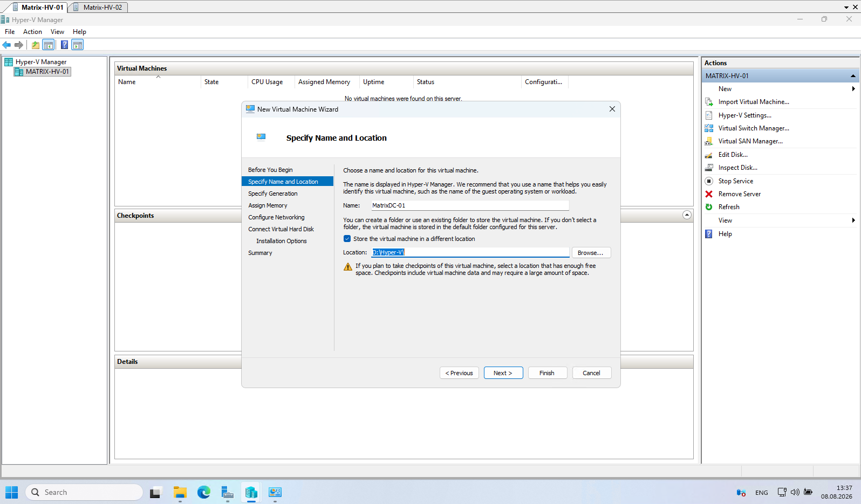Image resolution: width=861 pixels, height=504 pixels.
Task: Toggle the Show/Hide Action Pane toolbar icon
Action: 78,45
